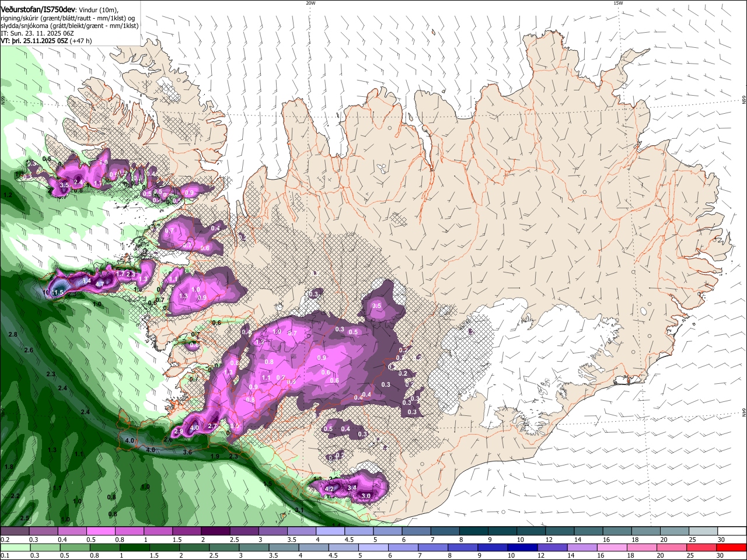Choose the bottom-row violet swatch labeled 12
Viewport: 747px width, 560px height.
pyautogui.click(x=551, y=548)
